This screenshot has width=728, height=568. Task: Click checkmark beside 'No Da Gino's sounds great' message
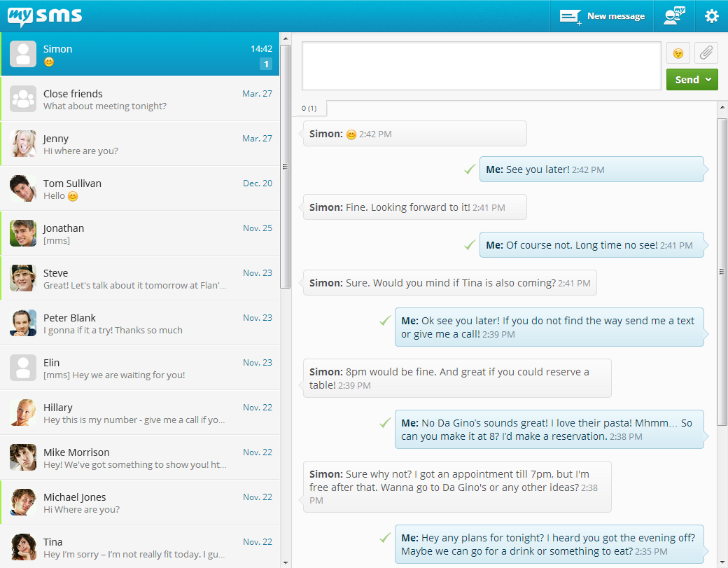[385, 422]
